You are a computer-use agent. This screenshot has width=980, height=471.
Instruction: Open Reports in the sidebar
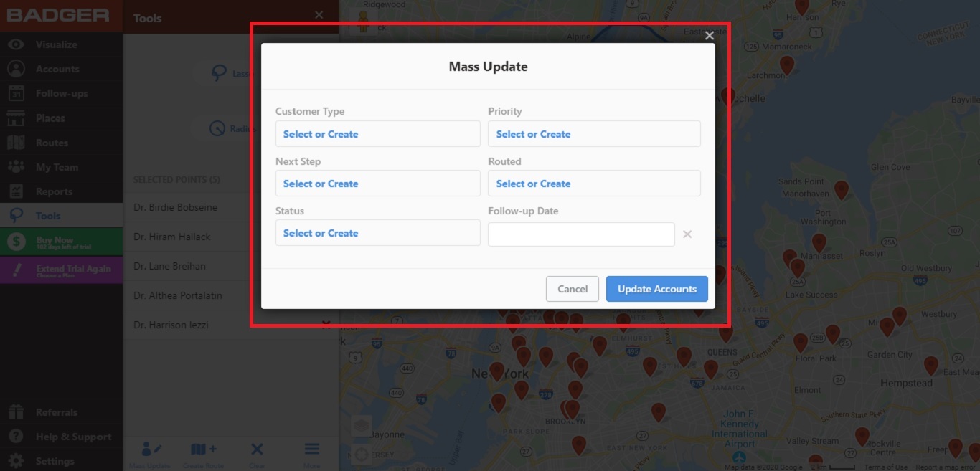[x=61, y=191]
